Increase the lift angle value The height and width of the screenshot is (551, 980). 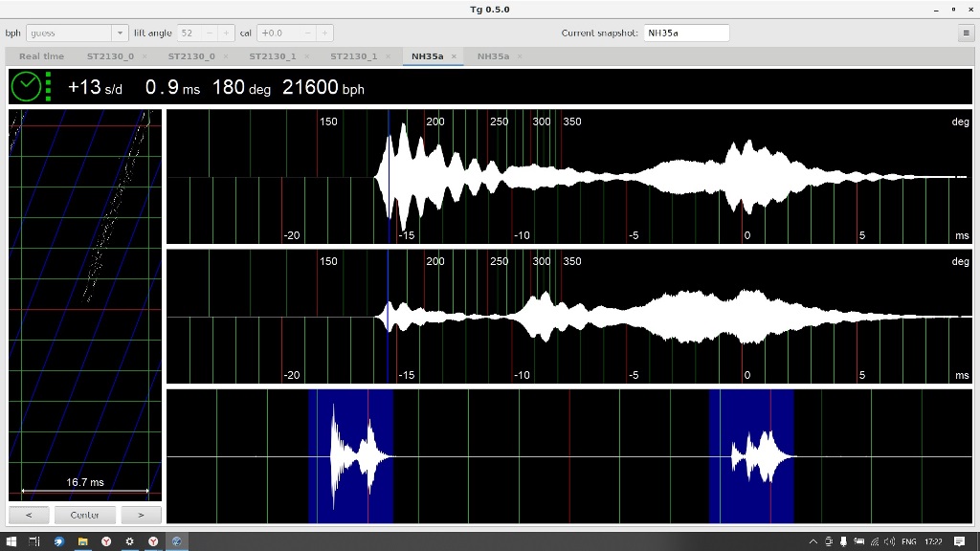(x=226, y=33)
